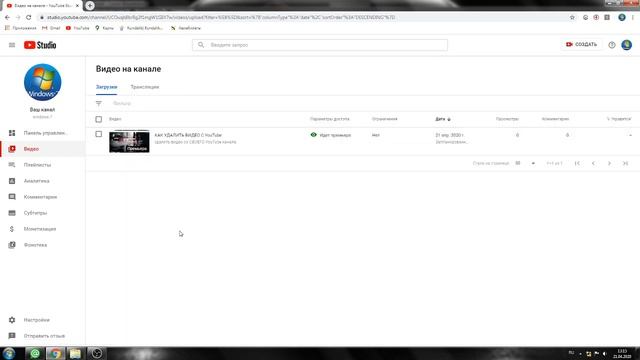Click the Create video button

pos(581,44)
